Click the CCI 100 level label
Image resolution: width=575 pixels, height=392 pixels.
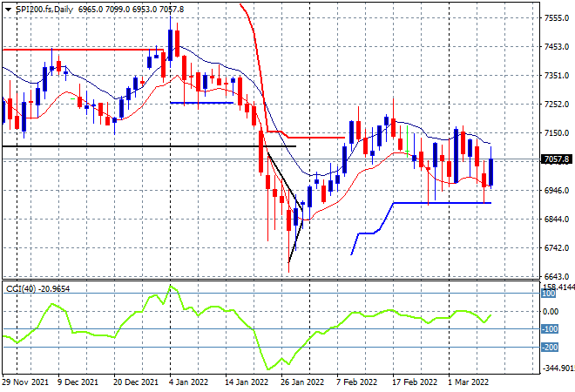(x=551, y=294)
